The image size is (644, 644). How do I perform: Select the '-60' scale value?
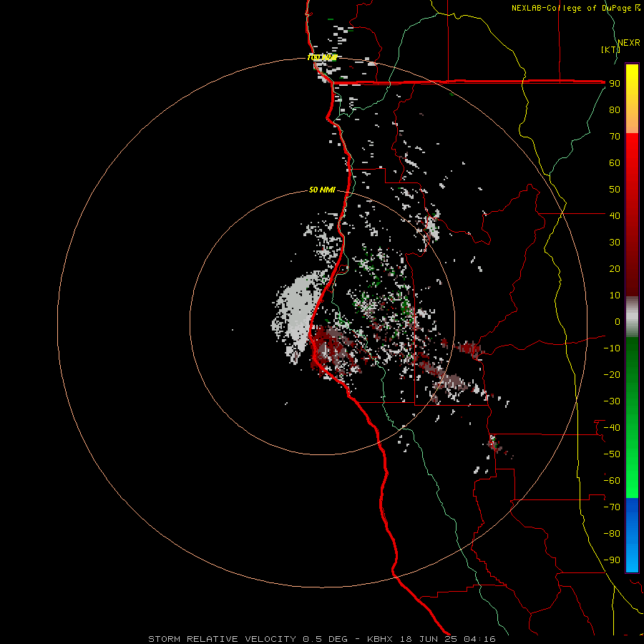pyautogui.click(x=612, y=481)
